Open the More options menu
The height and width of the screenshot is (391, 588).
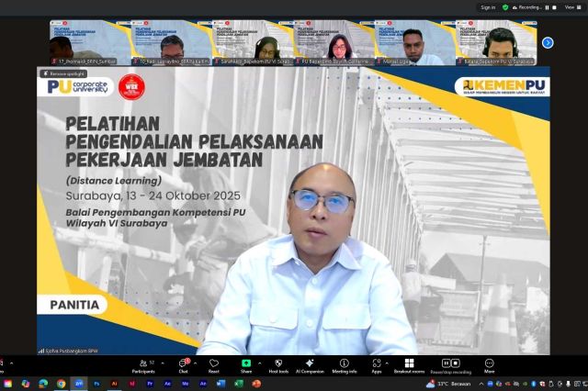click(490, 364)
